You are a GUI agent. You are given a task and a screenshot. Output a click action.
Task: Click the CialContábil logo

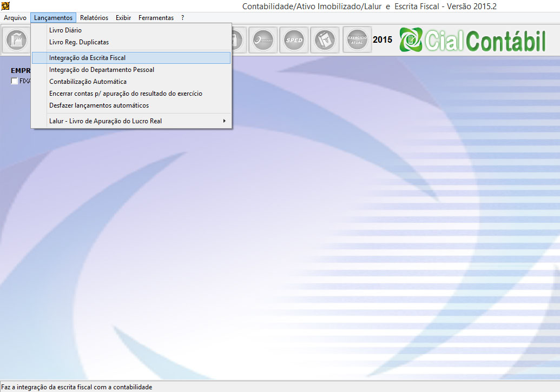coord(473,40)
